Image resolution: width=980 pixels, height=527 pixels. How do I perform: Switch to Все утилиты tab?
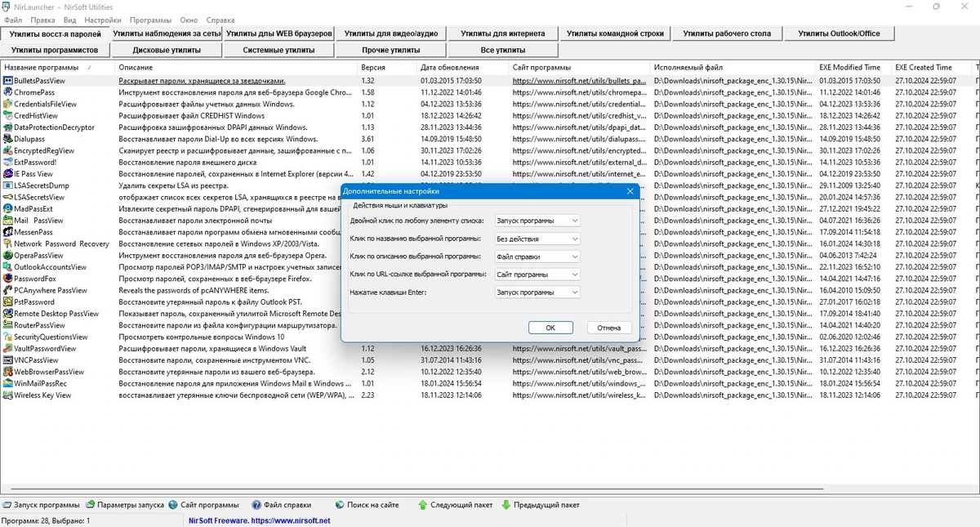[502, 50]
